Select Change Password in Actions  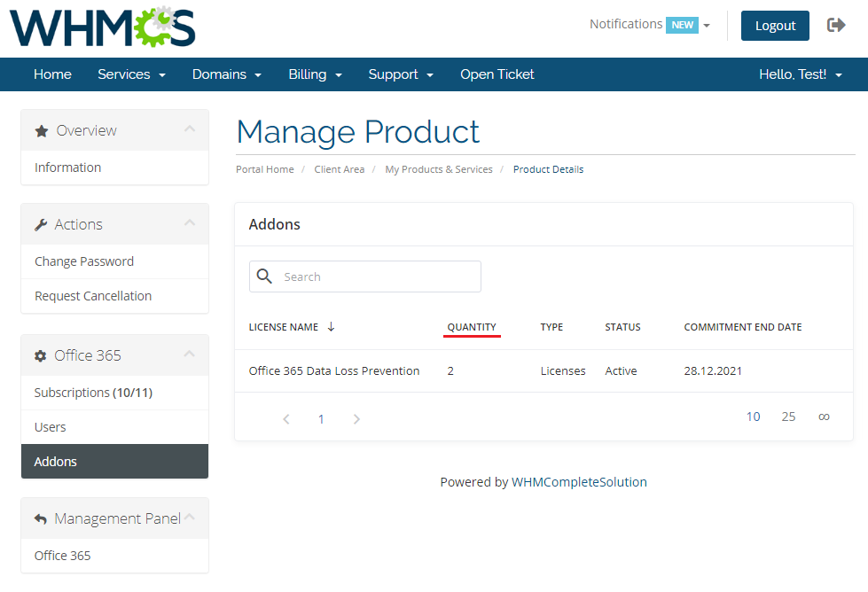[114, 261]
